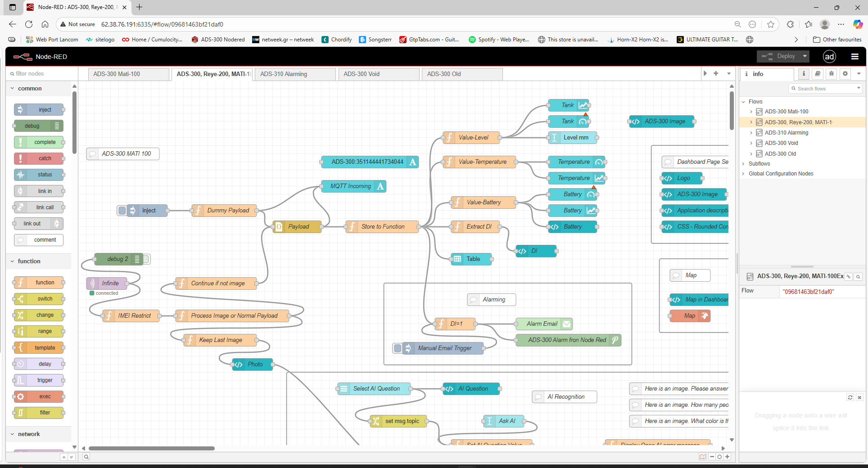This screenshot has width=868, height=468.
Task: Select the Table dashboard node
Action: (471, 259)
